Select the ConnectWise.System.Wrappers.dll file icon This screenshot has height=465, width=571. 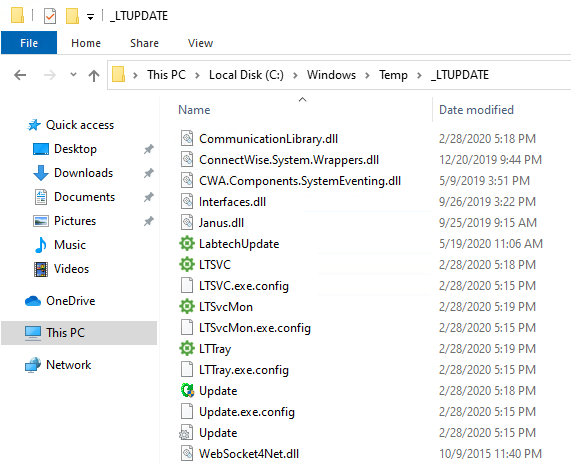tap(187, 160)
